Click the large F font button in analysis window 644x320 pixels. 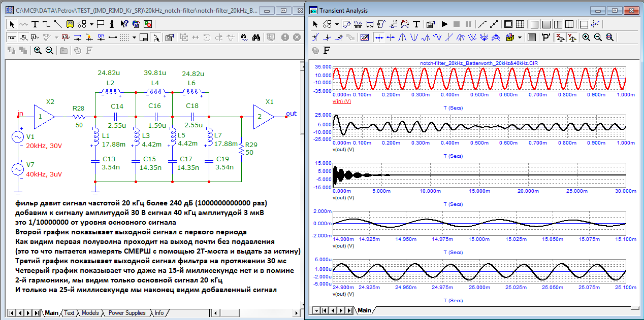tap(327, 50)
